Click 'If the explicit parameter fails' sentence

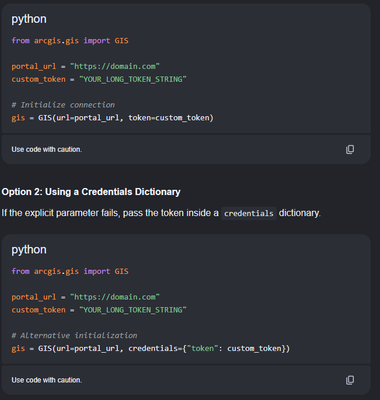(x=161, y=213)
